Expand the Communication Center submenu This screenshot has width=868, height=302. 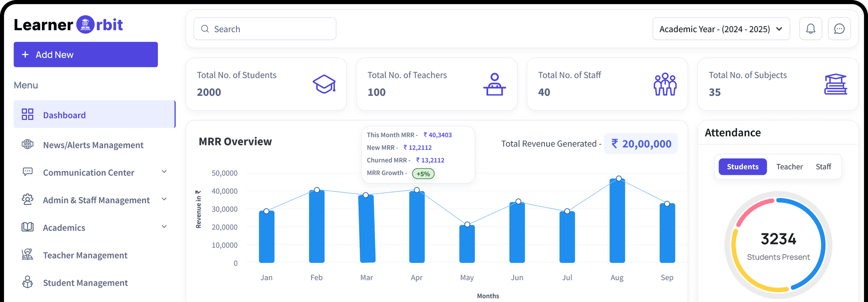(164, 172)
